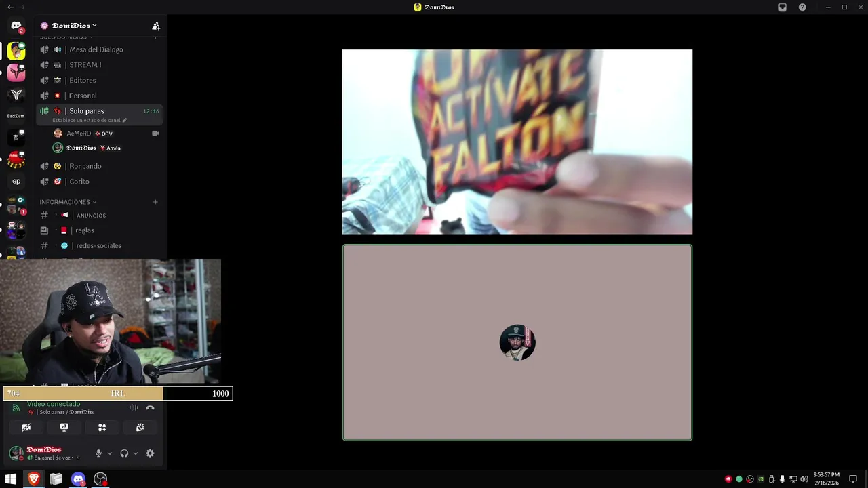Screen dimensions: 868x488
Task: Select the white Y logo server icon
Action: click(16, 94)
